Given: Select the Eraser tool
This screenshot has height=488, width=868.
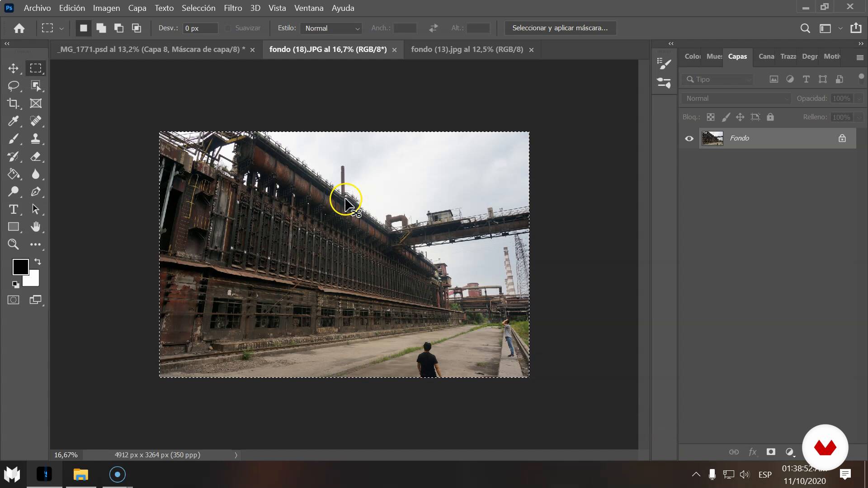Looking at the screenshot, I should click(35, 157).
